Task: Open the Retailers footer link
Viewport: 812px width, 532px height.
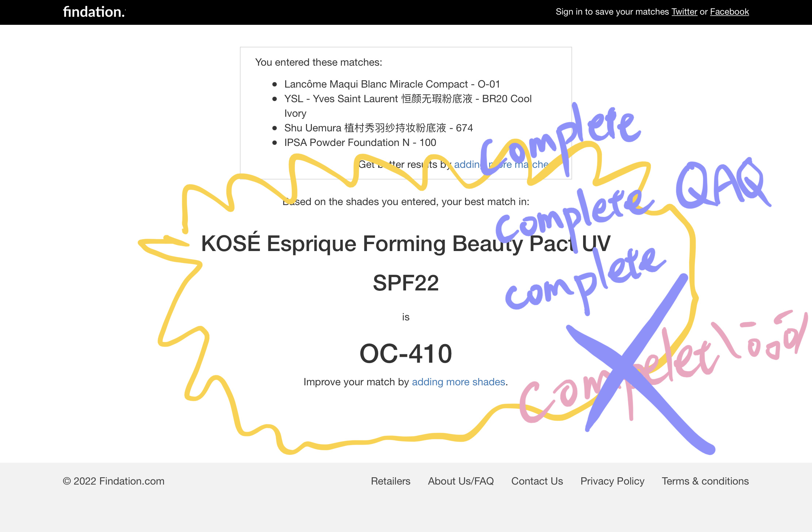Action: tap(390, 481)
